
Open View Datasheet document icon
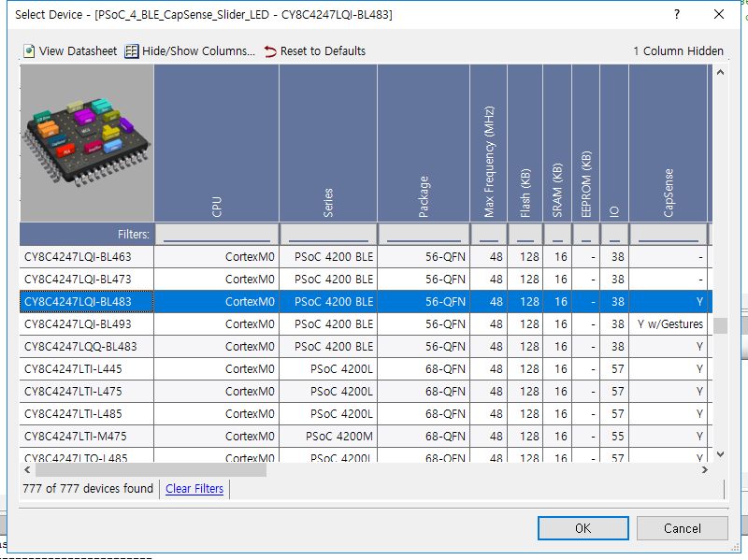(x=29, y=51)
